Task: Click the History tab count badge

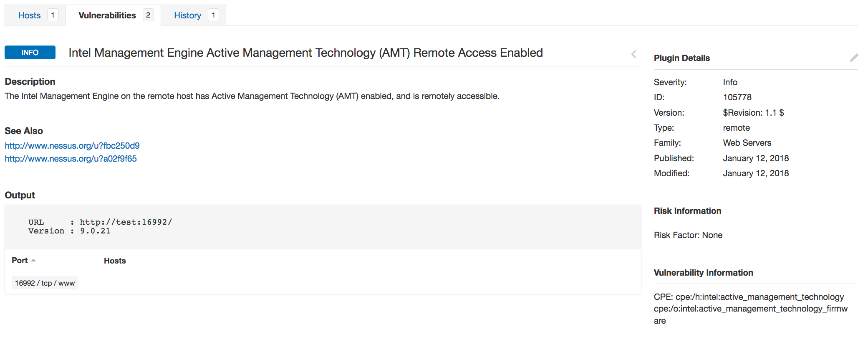Action: [x=213, y=15]
